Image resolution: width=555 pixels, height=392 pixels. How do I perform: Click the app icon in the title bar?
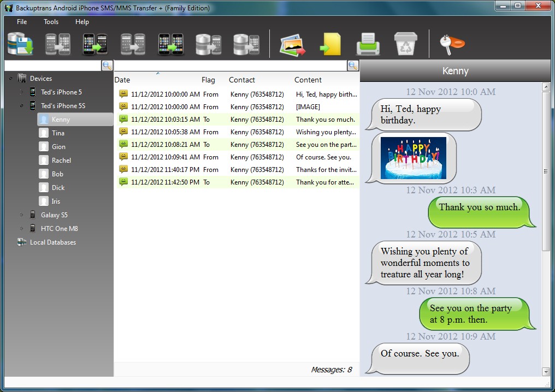point(9,8)
